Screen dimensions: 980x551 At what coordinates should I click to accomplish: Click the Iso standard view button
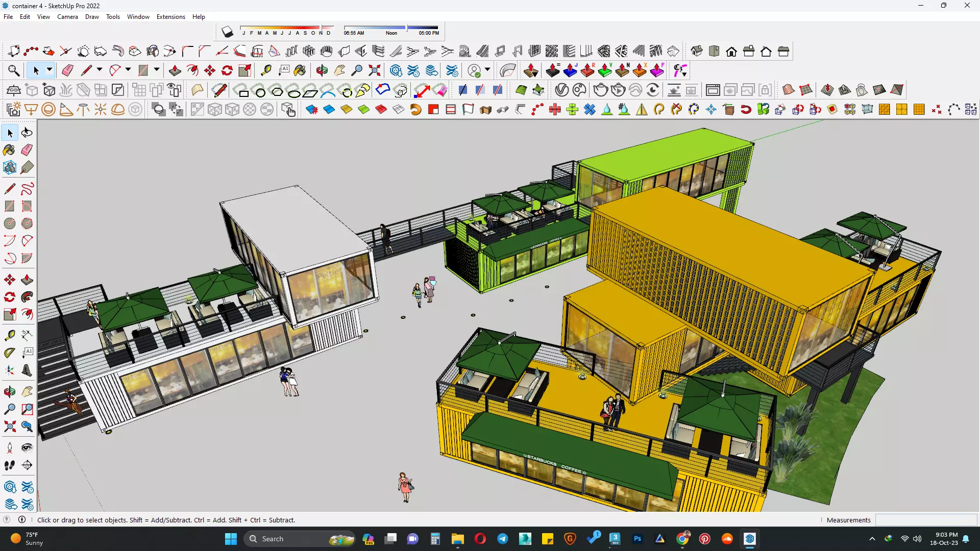coord(697,51)
